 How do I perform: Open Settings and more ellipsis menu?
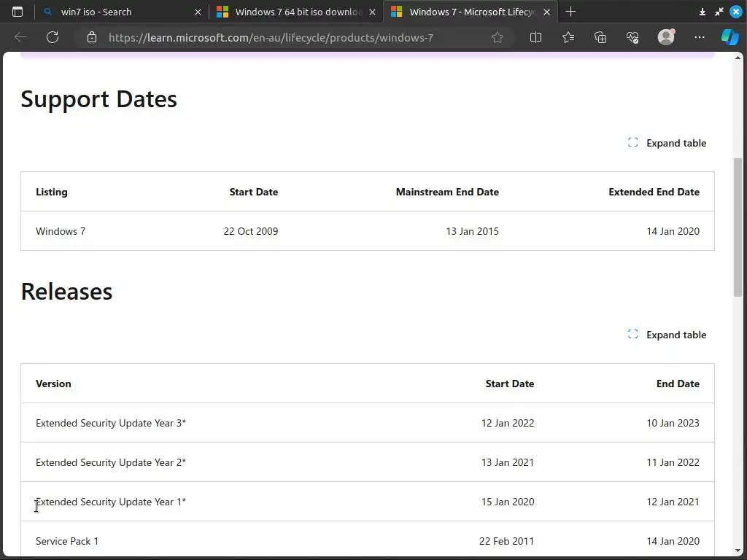[700, 37]
